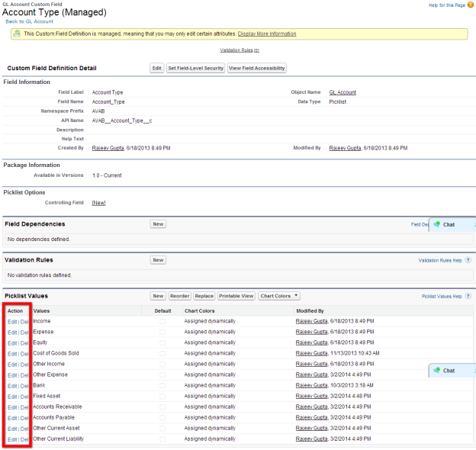Jump to Validation Rules [0] anchor link

[240, 50]
